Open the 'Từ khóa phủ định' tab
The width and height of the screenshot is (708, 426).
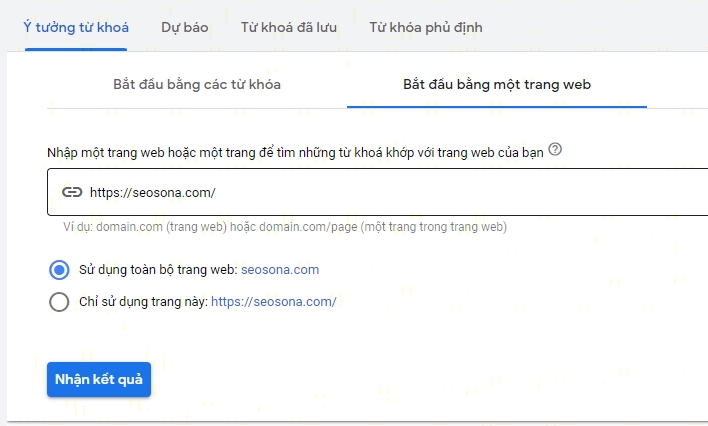pos(425,27)
